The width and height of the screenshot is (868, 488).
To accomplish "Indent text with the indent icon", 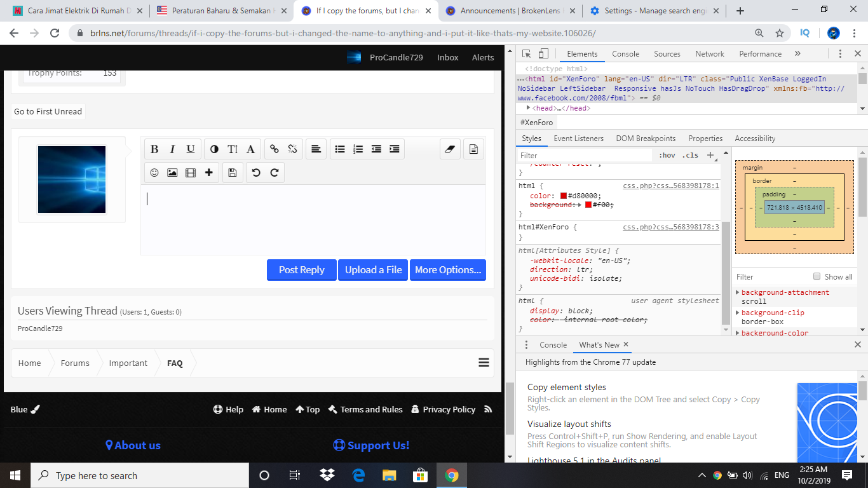I will click(394, 149).
